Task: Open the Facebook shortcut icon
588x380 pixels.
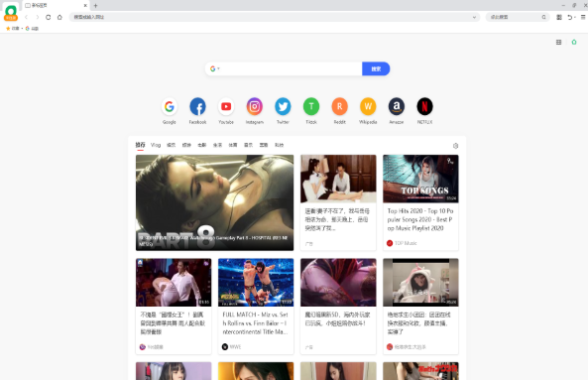Action: pos(197,107)
